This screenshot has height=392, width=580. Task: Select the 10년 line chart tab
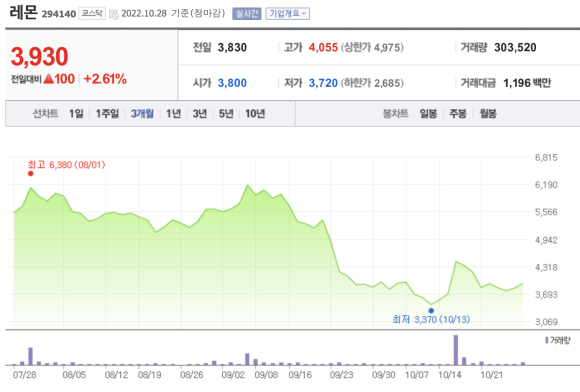(x=255, y=114)
